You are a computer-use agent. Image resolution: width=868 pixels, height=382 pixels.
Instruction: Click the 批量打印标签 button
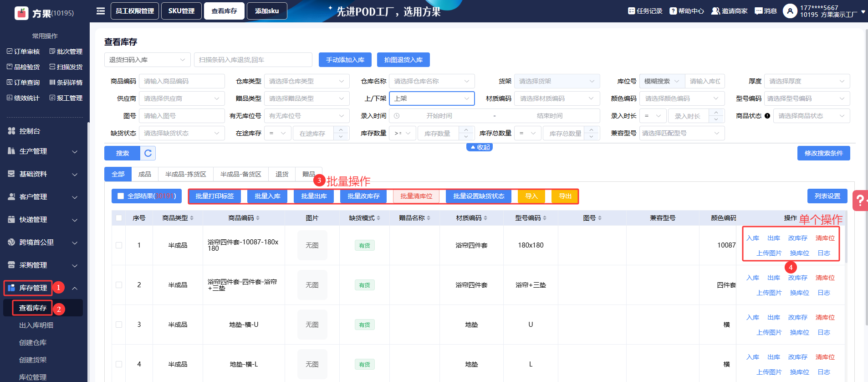pyautogui.click(x=214, y=196)
